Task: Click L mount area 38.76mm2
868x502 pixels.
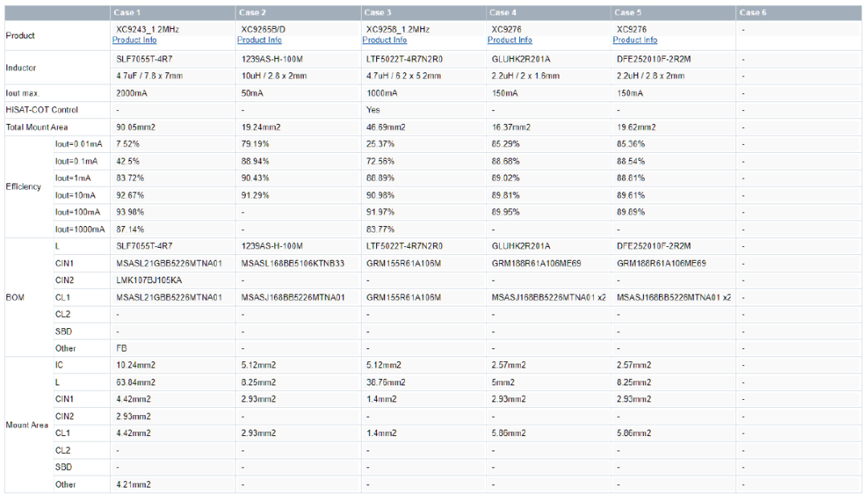Action: 386,382
